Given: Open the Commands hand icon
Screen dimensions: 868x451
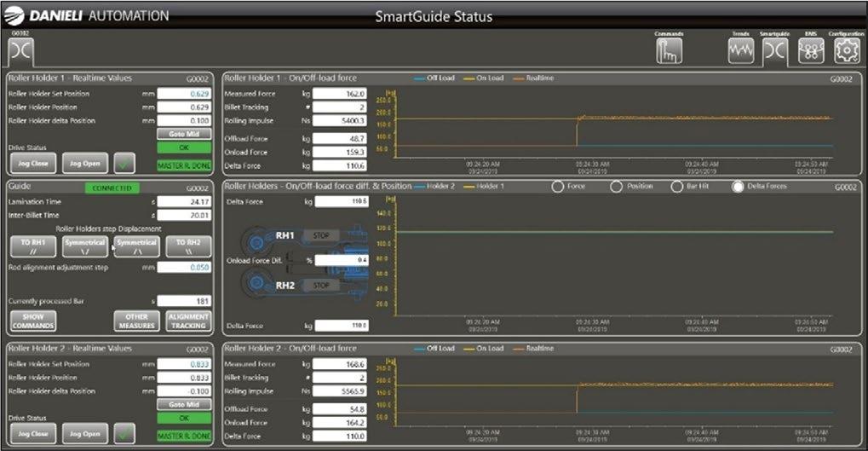Looking at the screenshot, I should 669,52.
